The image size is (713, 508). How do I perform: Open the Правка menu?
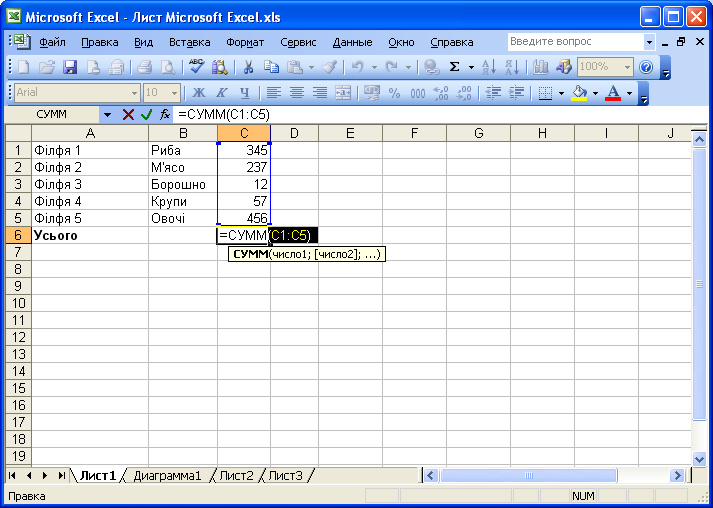pyautogui.click(x=100, y=43)
